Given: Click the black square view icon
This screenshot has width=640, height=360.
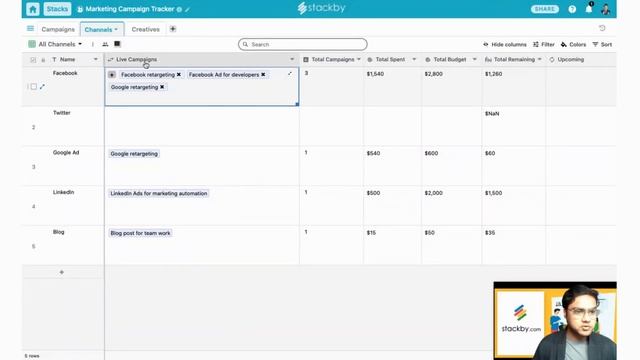Looking at the screenshot, I should (117, 44).
